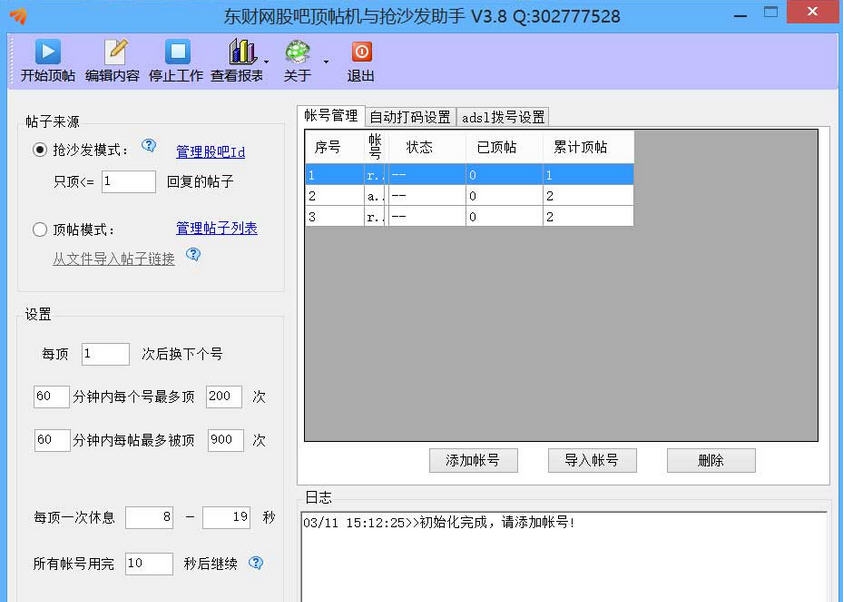Image resolution: width=844 pixels, height=602 pixels.
Task: Click the 退出 power icon
Action: point(362,52)
